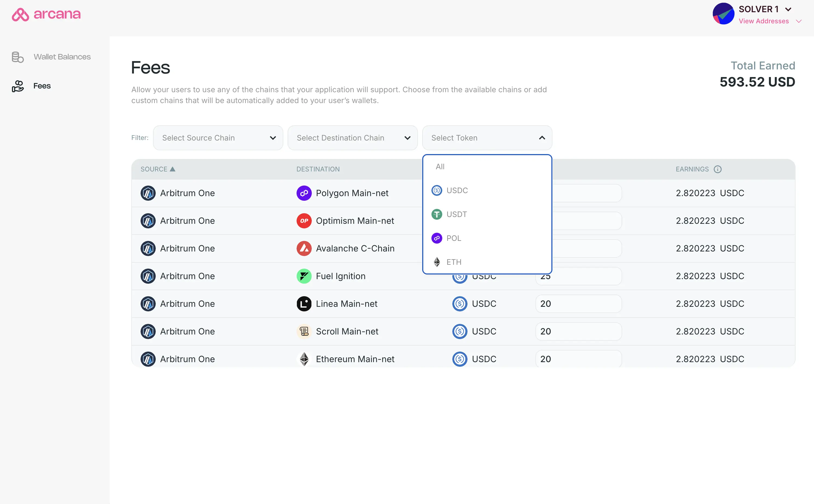Click the USDT icon in dropdown list

tap(437, 214)
